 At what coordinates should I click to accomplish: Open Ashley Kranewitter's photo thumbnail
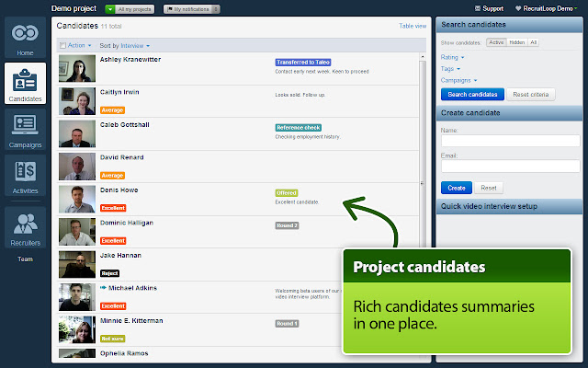[x=77, y=68]
